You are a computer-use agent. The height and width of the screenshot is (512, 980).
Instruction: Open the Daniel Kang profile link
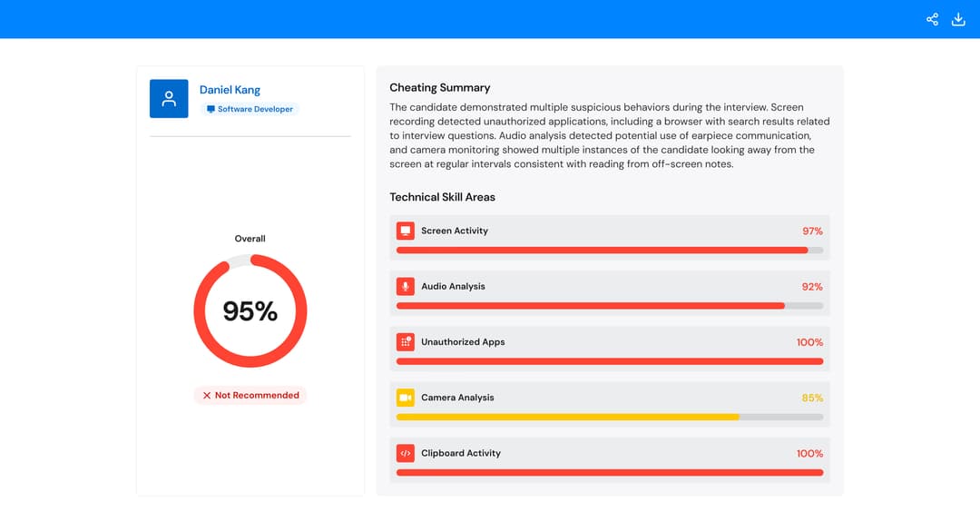[x=230, y=90]
